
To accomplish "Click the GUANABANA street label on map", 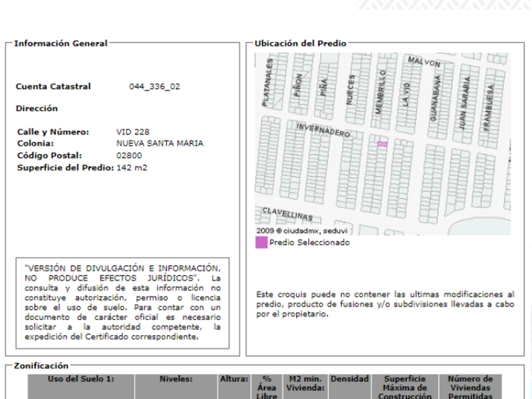I will tap(435, 98).
